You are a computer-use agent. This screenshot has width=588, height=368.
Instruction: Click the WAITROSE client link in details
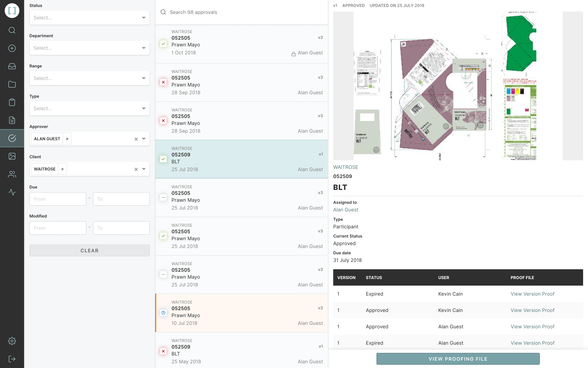tap(345, 167)
